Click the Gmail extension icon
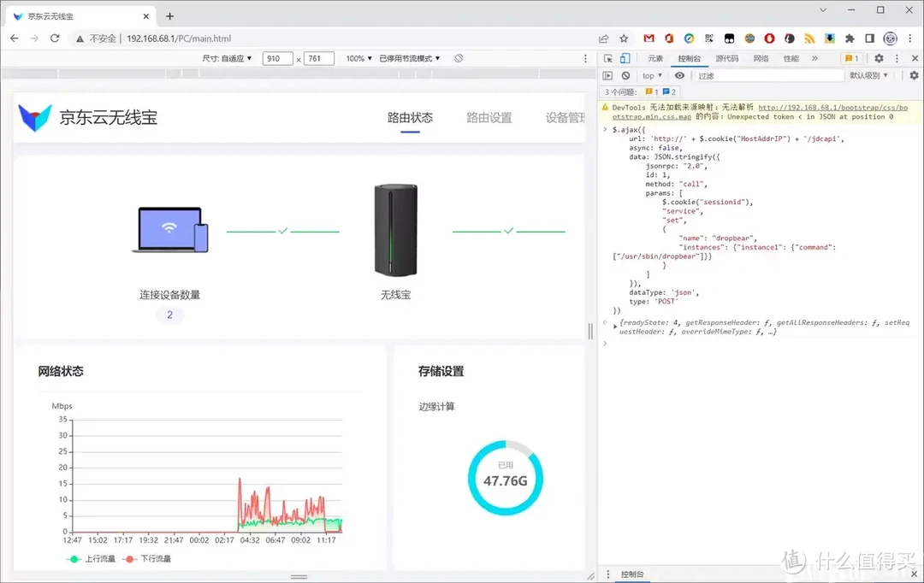 coord(649,38)
